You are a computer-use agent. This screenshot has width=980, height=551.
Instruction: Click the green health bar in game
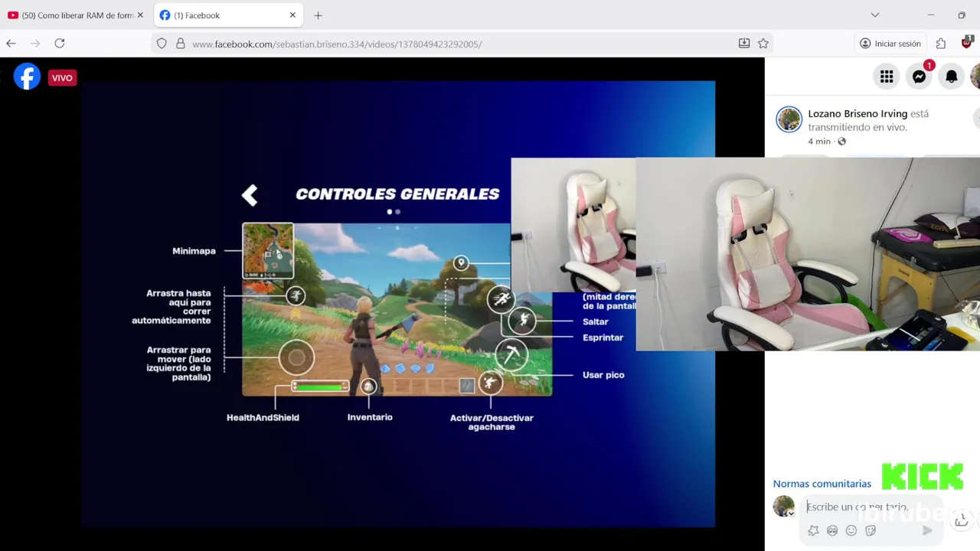(x=319, y=387)
